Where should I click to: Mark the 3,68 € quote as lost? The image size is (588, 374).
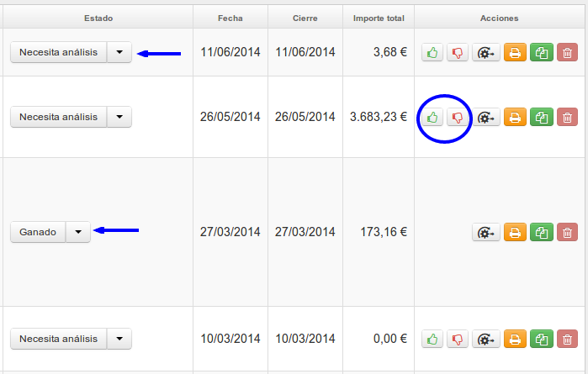(457, 52)
